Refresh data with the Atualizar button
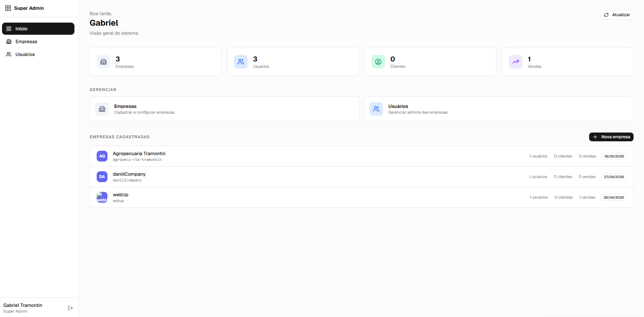Screen dimensions: 644x317 tap(617, 15)
